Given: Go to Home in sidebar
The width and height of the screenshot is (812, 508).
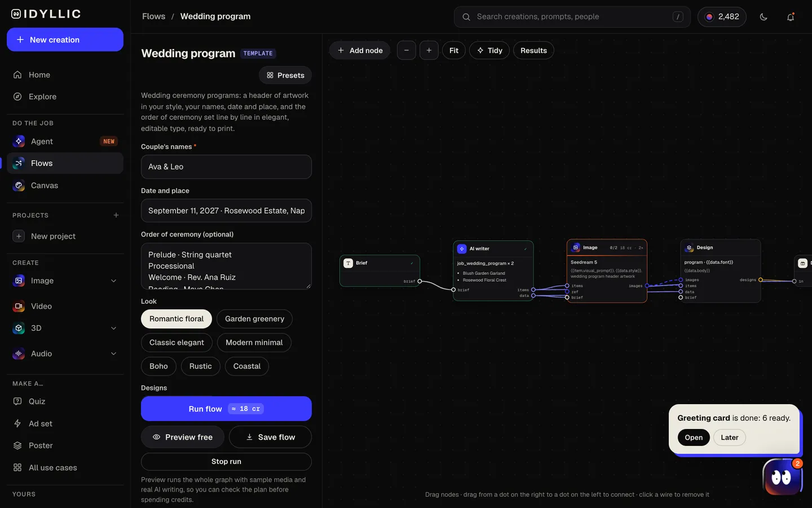Looking at the screenshot, I should pyautogui.click(x=65, y=75).
